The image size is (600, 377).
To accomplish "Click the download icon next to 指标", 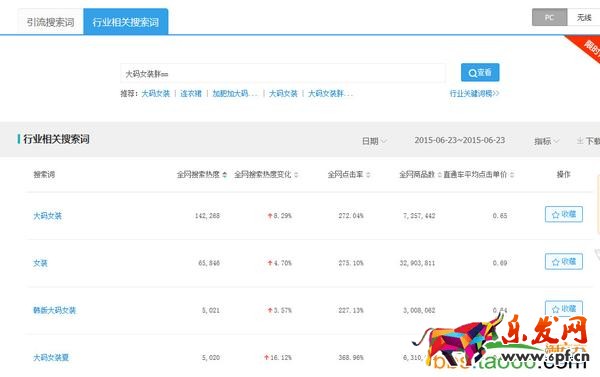I will [580, 141].
